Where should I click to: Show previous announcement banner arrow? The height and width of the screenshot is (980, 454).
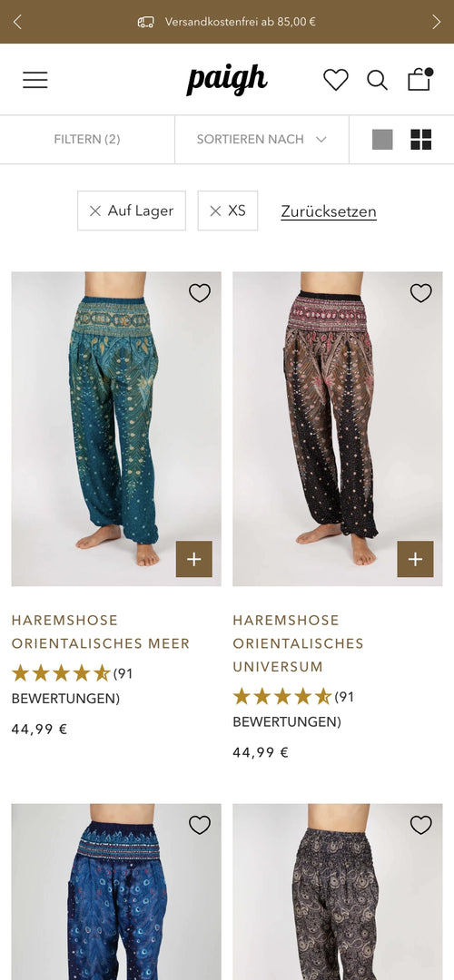[x=17, y=22]
